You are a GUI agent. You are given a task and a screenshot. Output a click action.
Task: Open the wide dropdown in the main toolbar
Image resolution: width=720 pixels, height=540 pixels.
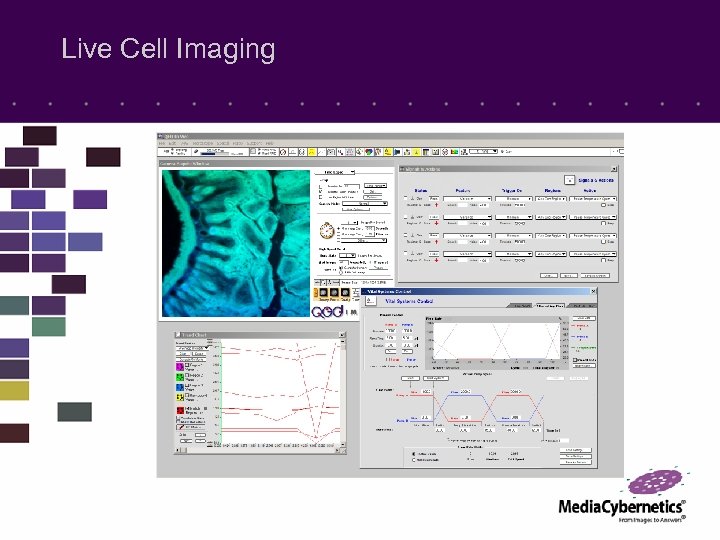pyautogui.click(x=484, y=151)
